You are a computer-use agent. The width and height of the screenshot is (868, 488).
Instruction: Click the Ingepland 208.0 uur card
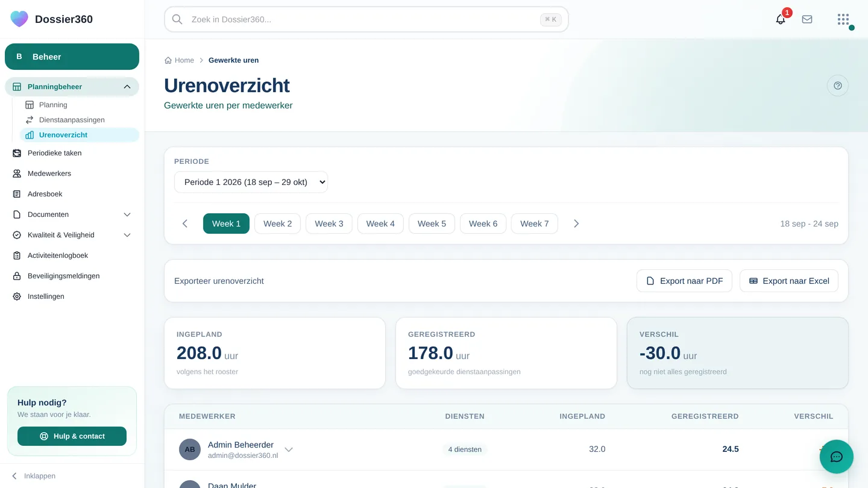275,353
